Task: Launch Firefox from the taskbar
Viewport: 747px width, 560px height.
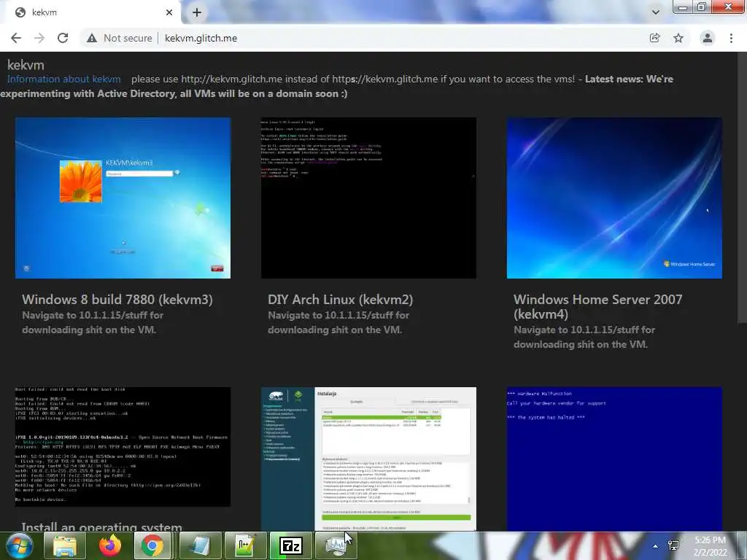Action: (110, 545)
